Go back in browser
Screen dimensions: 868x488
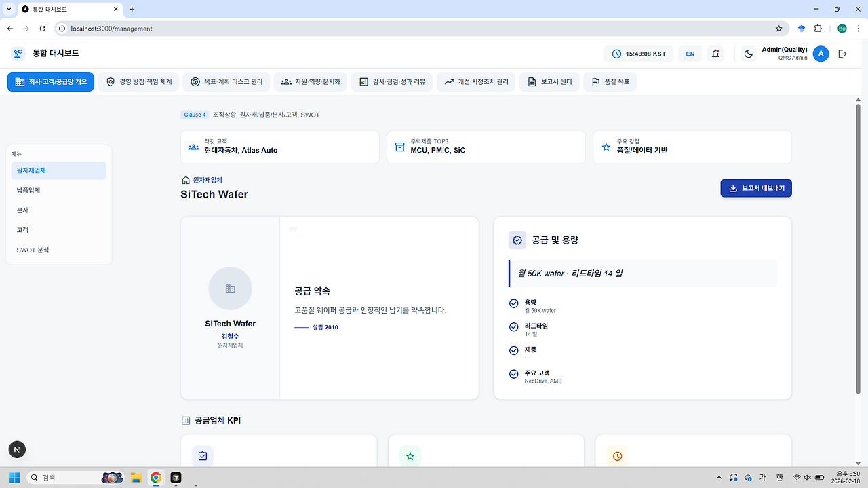pyautogui.click(x=10, y=29)
